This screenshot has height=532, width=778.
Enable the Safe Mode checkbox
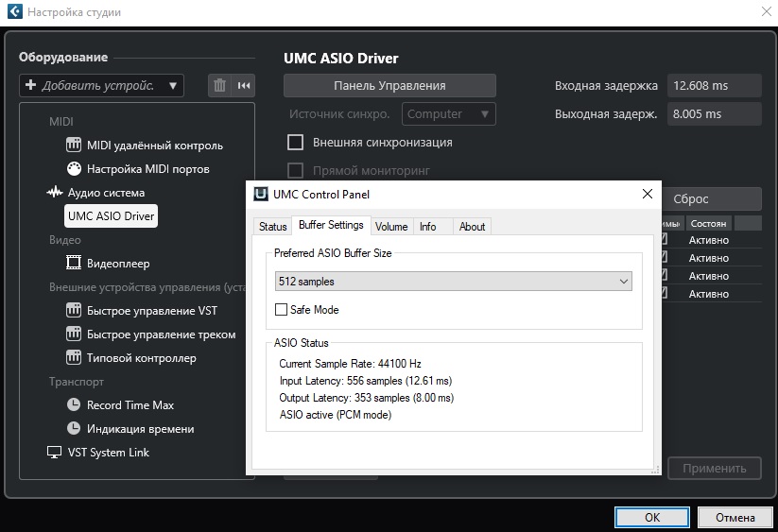[x=281, y=310]
